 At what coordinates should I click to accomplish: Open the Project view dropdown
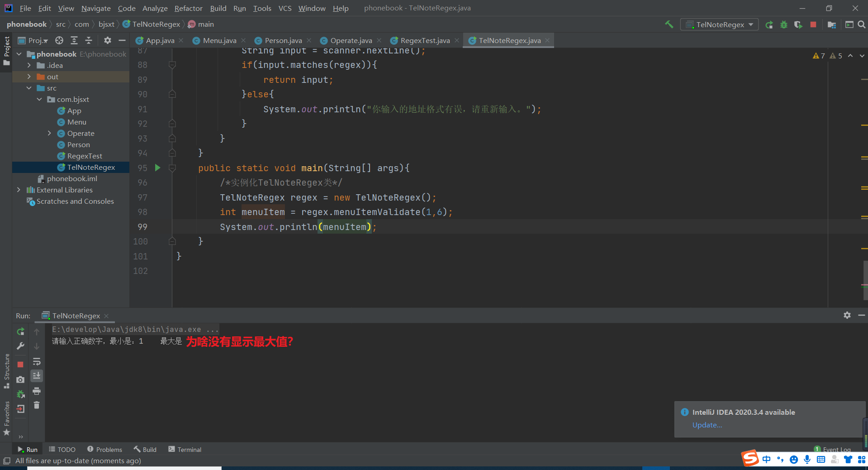coord(33,40)
